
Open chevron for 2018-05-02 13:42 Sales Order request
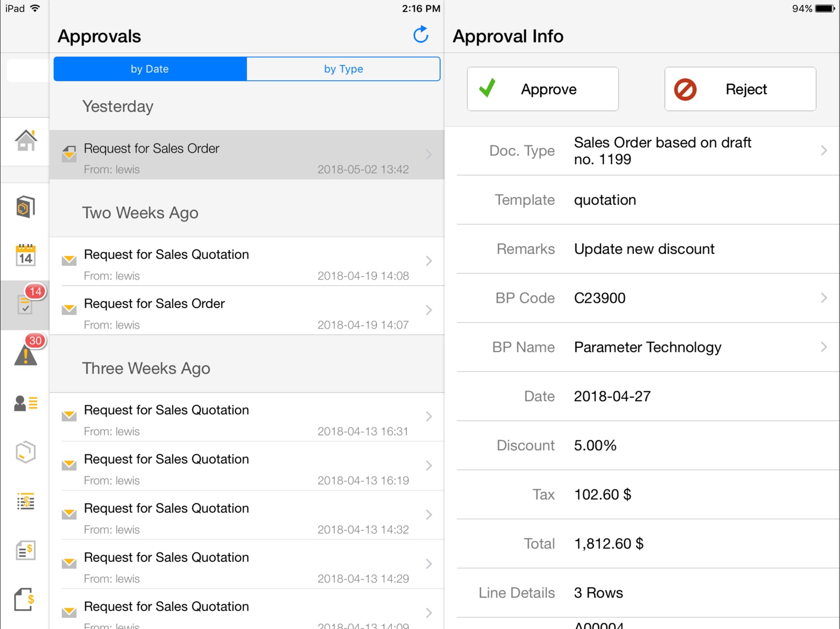click(429, 154)
